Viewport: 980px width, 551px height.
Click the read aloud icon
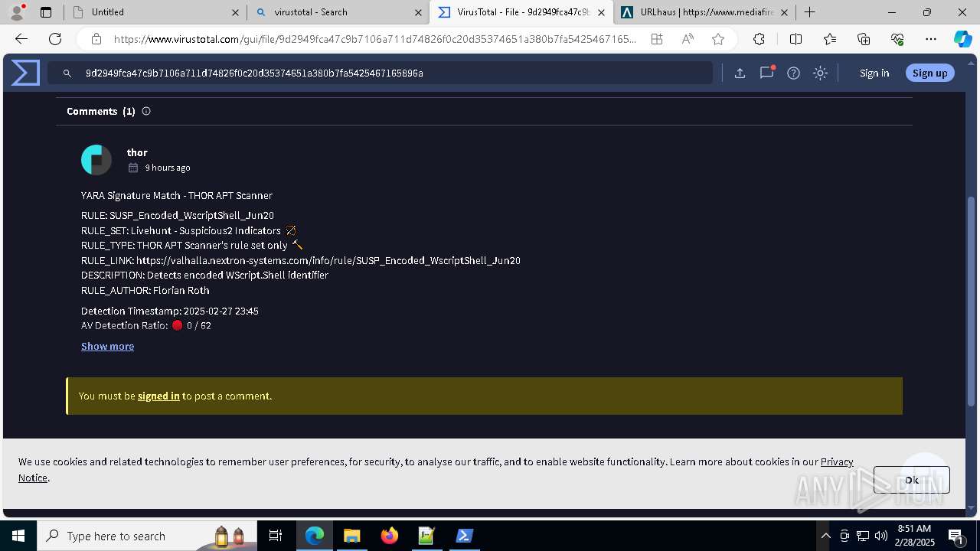coord(688,39)
